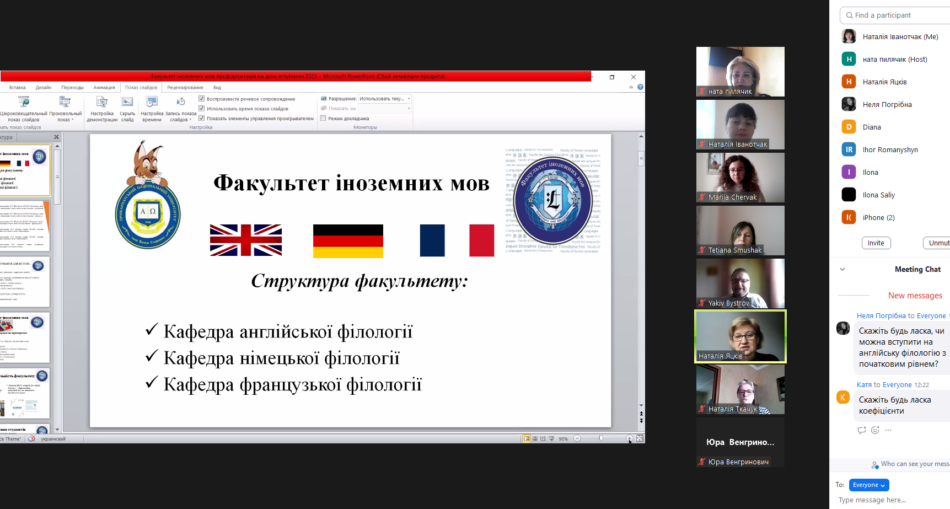Click Who can see your messages link
Viewport: 950px width, 509px height.
(912, 464)
